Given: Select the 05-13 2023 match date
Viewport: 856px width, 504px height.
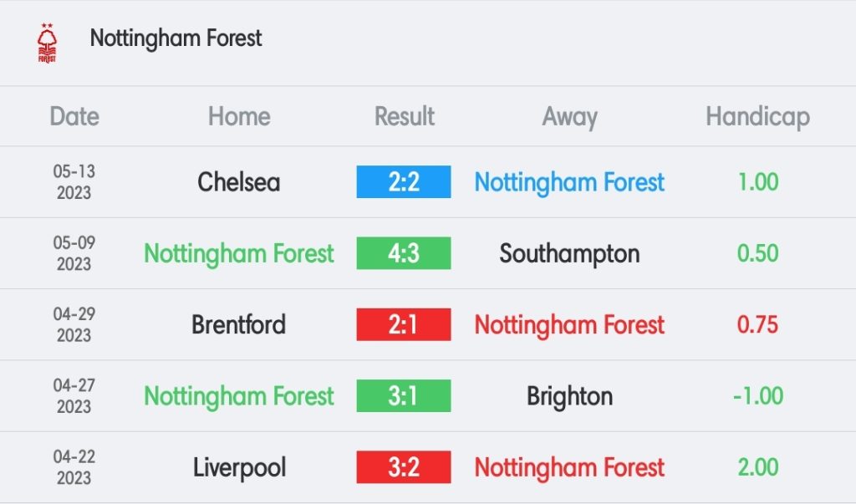Looking at the screenshot, I should (74, 182).
